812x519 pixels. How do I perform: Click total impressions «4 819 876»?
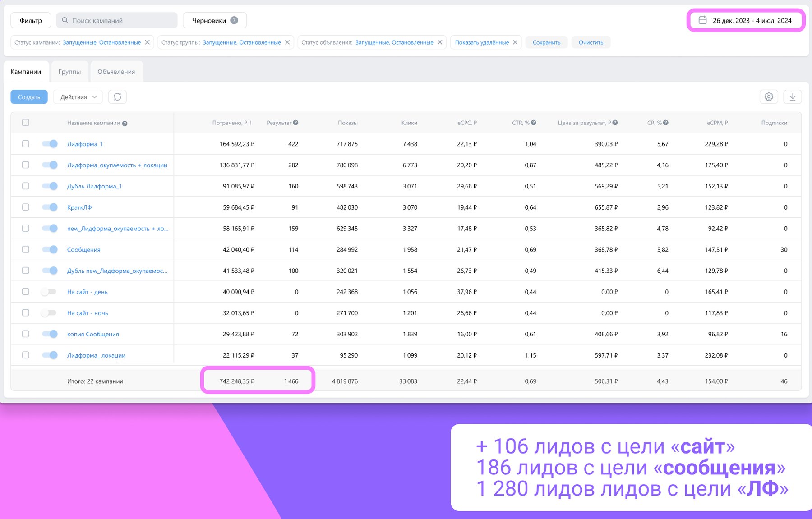click(345, 381)
